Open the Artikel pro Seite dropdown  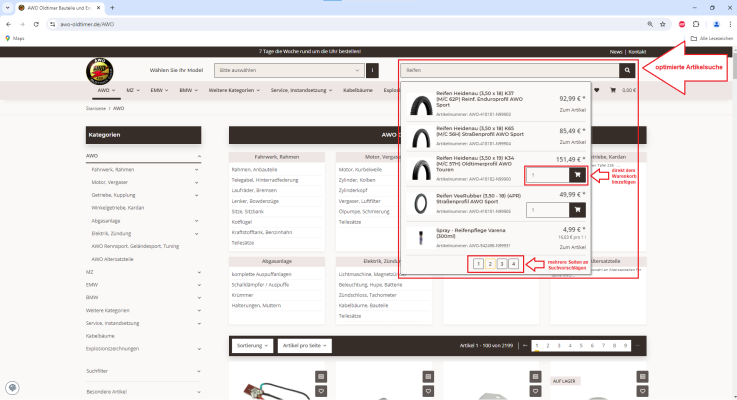[305, 345]
